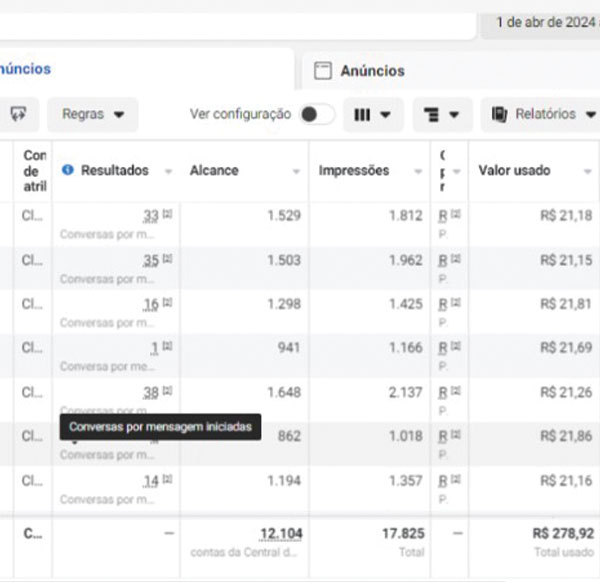
Task: Click the Anúncios tab window icon
Action: [x=322, y=71]
